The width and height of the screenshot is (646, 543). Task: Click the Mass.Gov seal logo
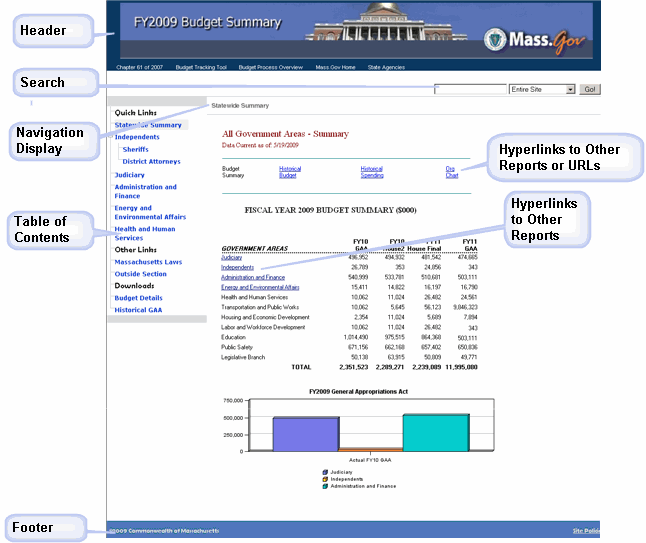[494, 40]
